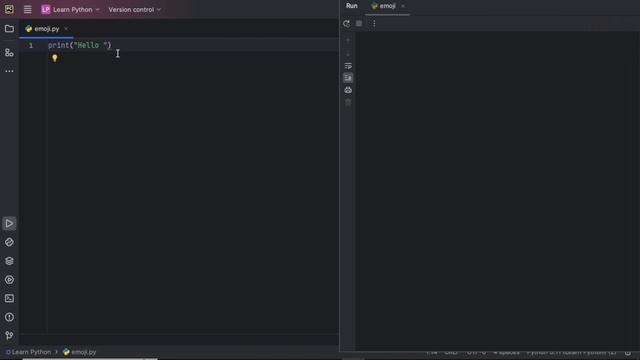Click the up stack trace arrow
The height and width of the screenshot is (360, 640).
point(348,41)
